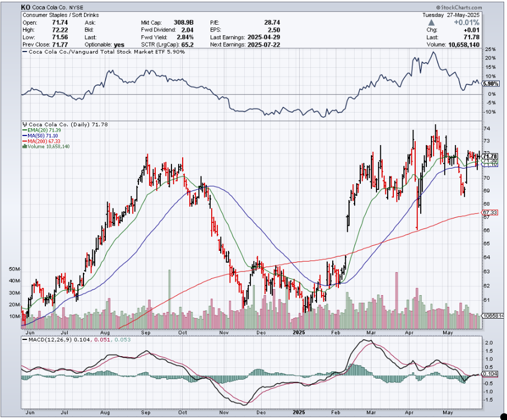507x420 pixels.
Task: Click the Nov label under the volume panel
Action: (x=224, y=333)
